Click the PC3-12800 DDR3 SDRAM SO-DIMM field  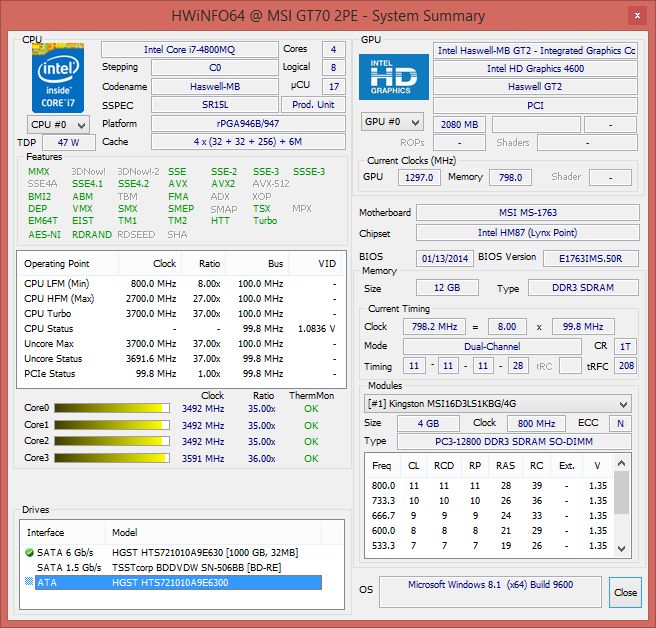tap(514, 442)
